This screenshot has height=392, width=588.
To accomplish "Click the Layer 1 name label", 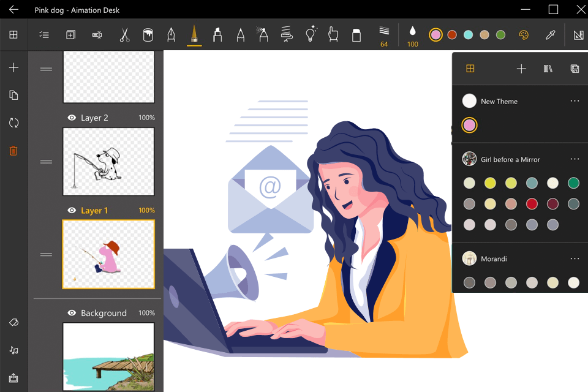I will coord(94,211).
